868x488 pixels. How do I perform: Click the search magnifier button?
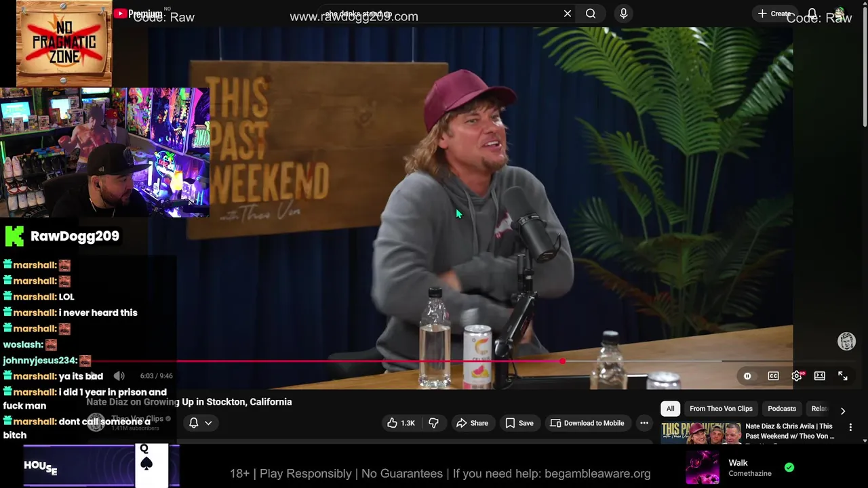click(x=591, y=14)
